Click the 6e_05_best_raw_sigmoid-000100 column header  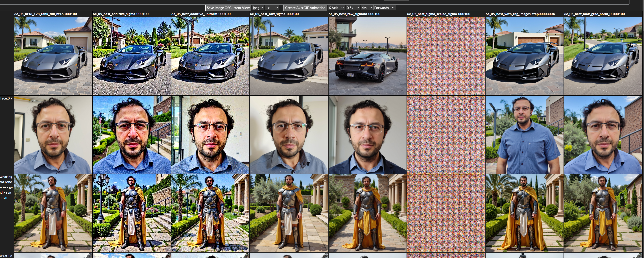(x=354, y=14)
